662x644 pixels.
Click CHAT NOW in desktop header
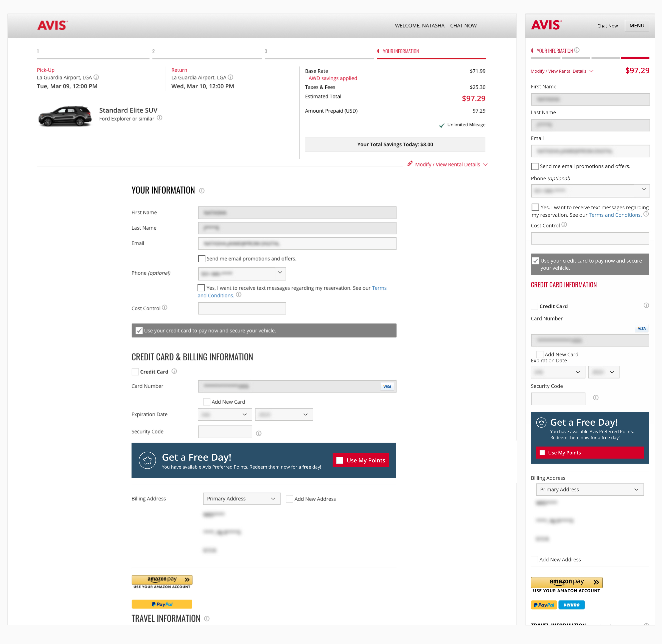[463, 26]
